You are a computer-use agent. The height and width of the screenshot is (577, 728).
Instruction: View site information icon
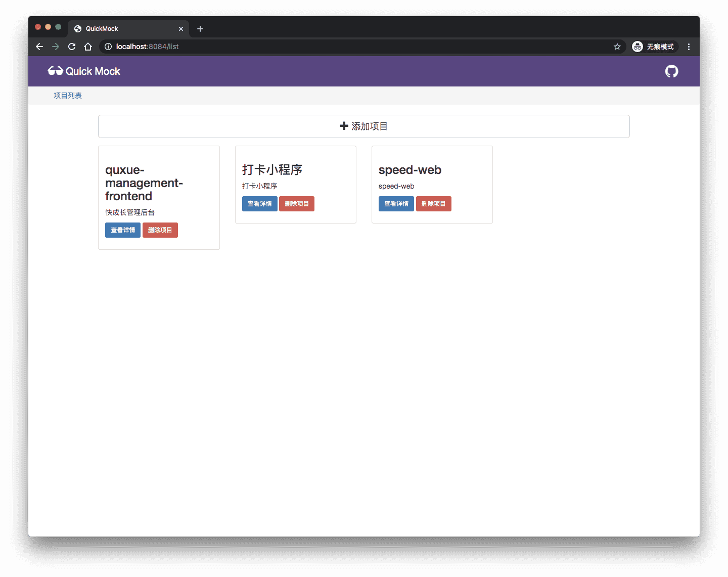pos(108,47)
